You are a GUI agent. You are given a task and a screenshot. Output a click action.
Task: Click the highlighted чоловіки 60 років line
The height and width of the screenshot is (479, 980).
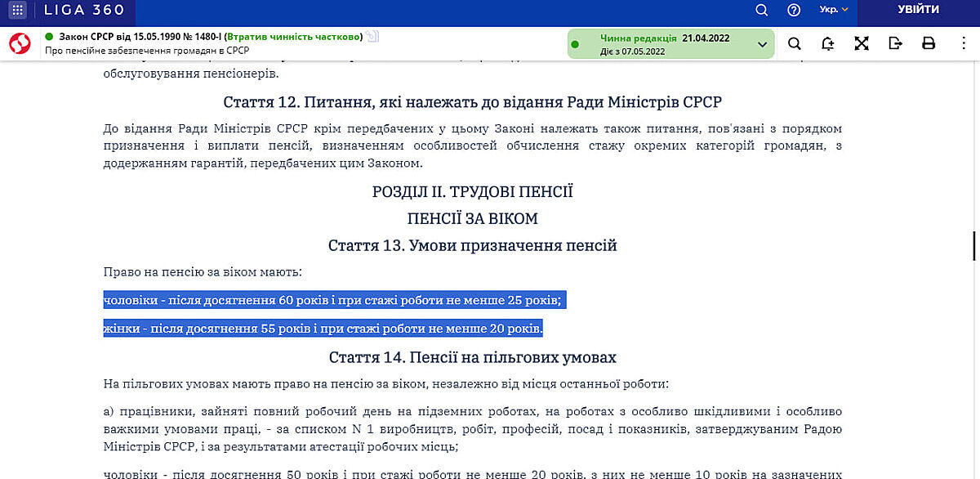(333, 301)
